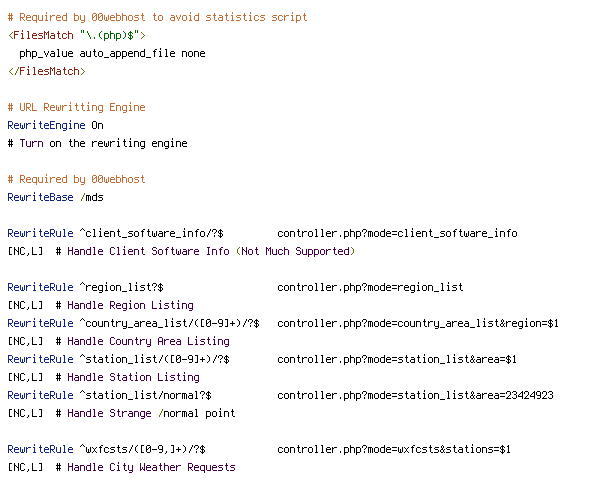Click the closing /FilesMatch tag

[x=47, y=71]
